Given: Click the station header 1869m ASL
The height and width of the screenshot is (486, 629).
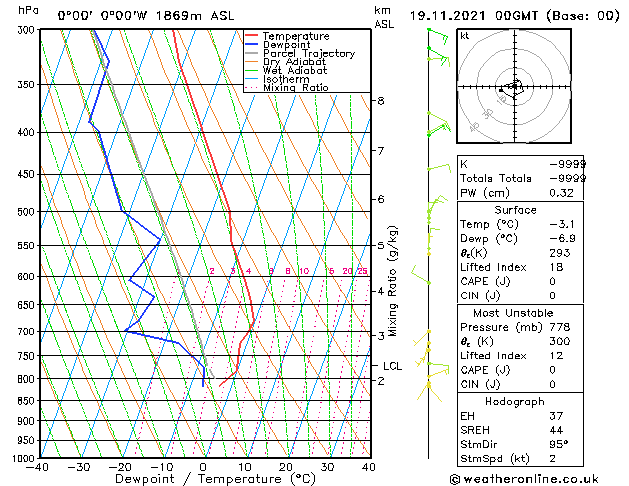Looking at the screenshot, I should 195,16.
